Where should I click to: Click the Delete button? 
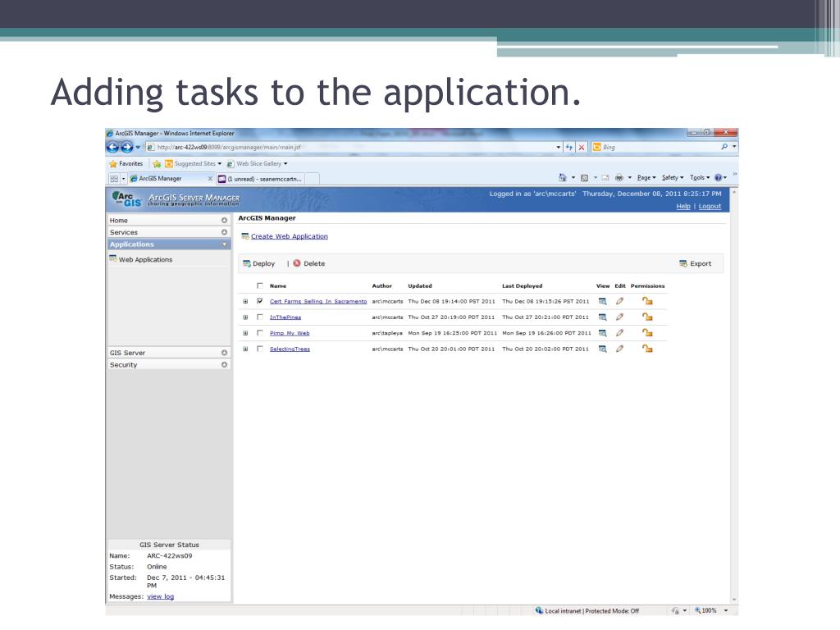point(309,263)
